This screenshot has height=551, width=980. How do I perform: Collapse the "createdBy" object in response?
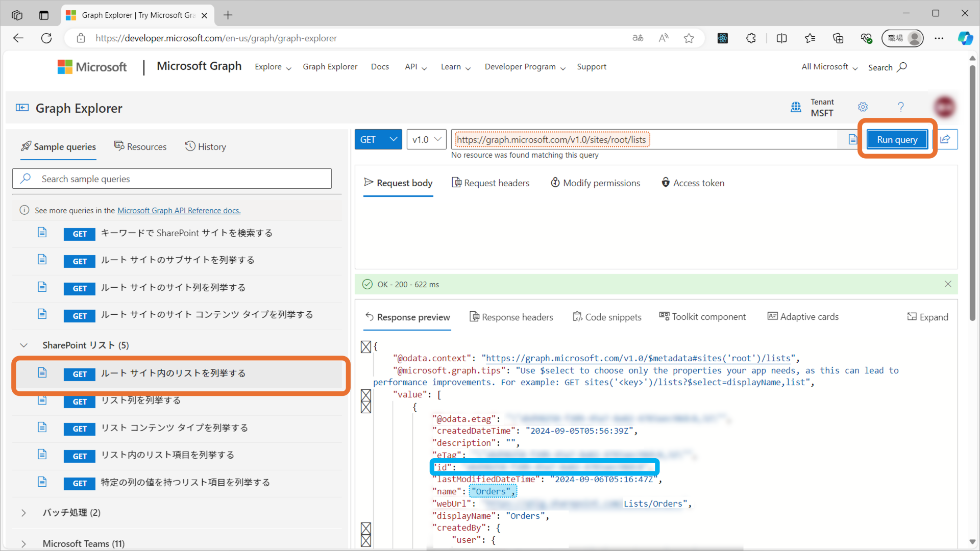pyautogui.click(x=365, y=528)
